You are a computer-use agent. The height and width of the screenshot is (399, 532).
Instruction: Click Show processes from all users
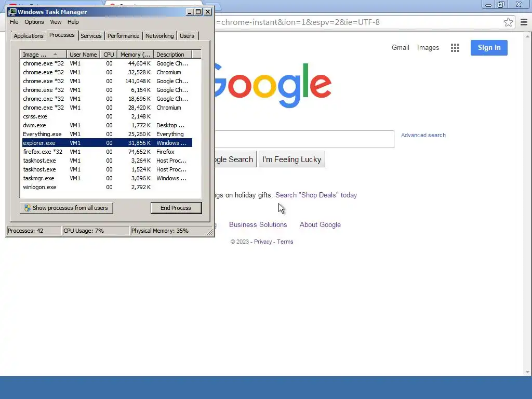tap(66, 208)
